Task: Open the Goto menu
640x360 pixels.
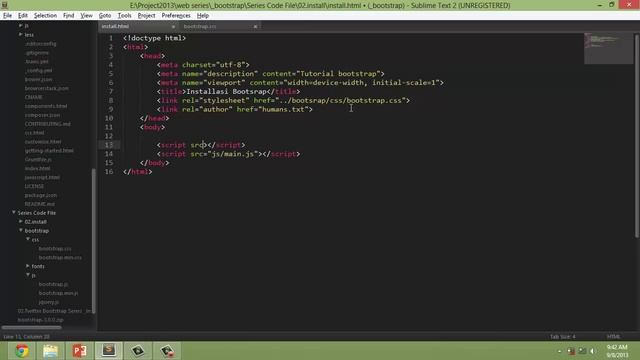Action: click(105, 16)
